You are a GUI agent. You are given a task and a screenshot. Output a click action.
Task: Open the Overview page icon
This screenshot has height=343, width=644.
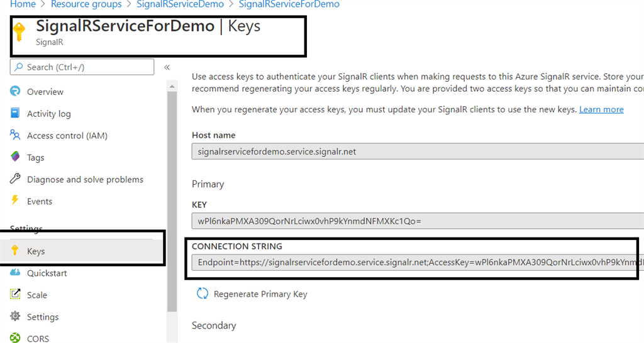15,91
